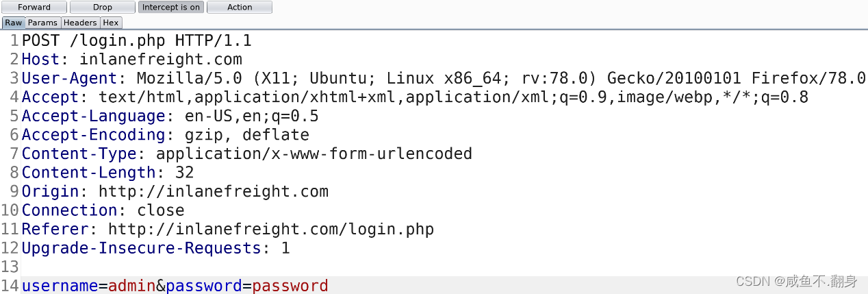Click the admin username value

tap(132, 285)
